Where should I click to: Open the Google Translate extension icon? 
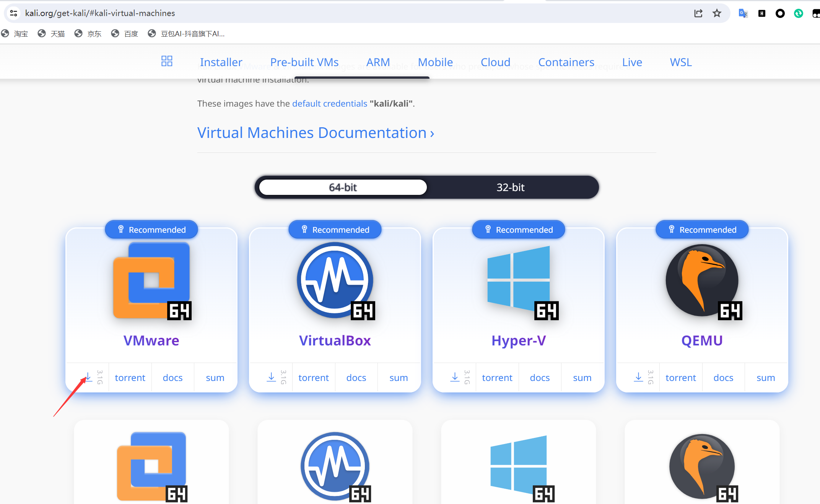tap(743, 13)
